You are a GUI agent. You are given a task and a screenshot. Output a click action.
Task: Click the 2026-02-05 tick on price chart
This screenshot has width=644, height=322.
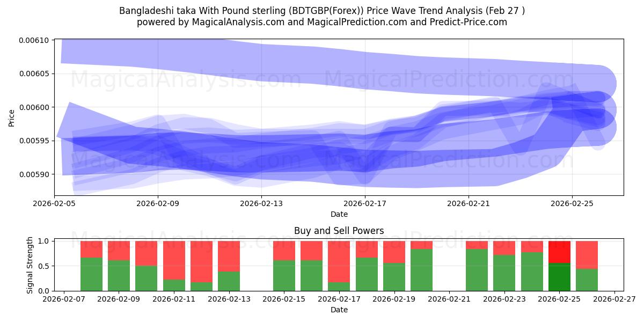click(x=54, y=203)
